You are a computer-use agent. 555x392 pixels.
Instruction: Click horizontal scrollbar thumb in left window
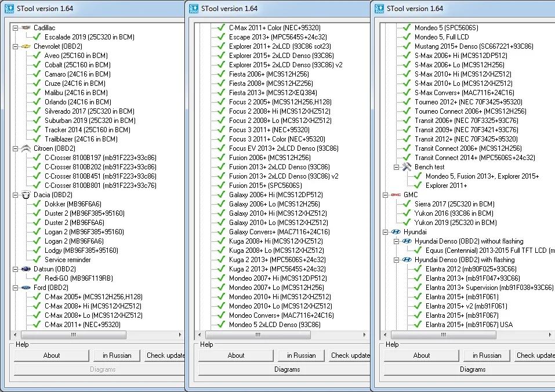pyautogui.click(x=74, y=335)
